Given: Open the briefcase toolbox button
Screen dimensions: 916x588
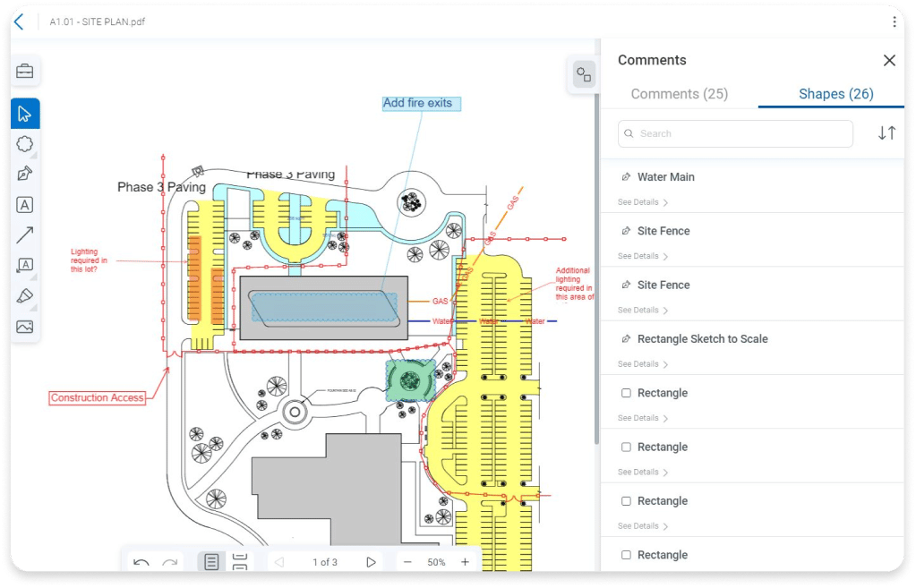Looking at the screenshot, I should pyautogui.click(x=25, y=72).
